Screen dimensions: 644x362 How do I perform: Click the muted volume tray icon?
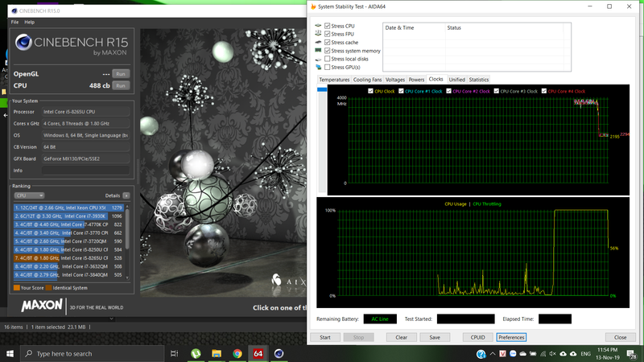coord(553,353)
